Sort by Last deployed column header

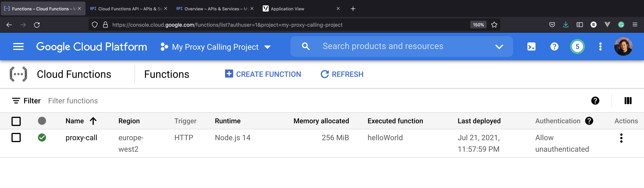pyautogui.click(x=479, y=121)
